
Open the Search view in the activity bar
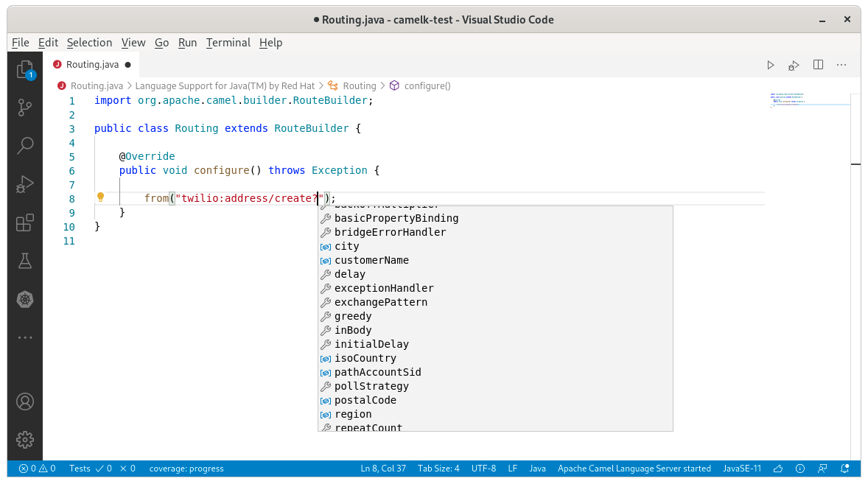25,145
